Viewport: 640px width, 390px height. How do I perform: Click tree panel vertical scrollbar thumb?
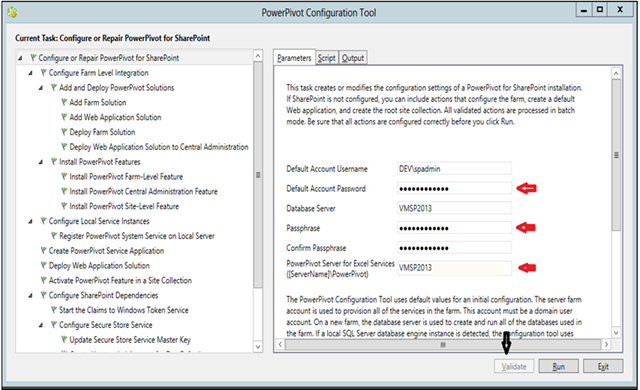pos(258,175)
